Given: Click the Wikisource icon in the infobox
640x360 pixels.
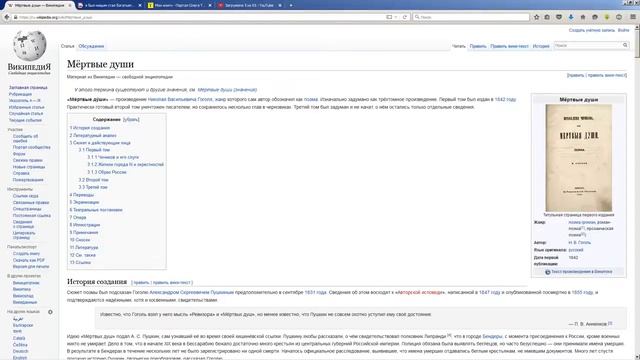Looking at the screenshot, I should [548, 272].
